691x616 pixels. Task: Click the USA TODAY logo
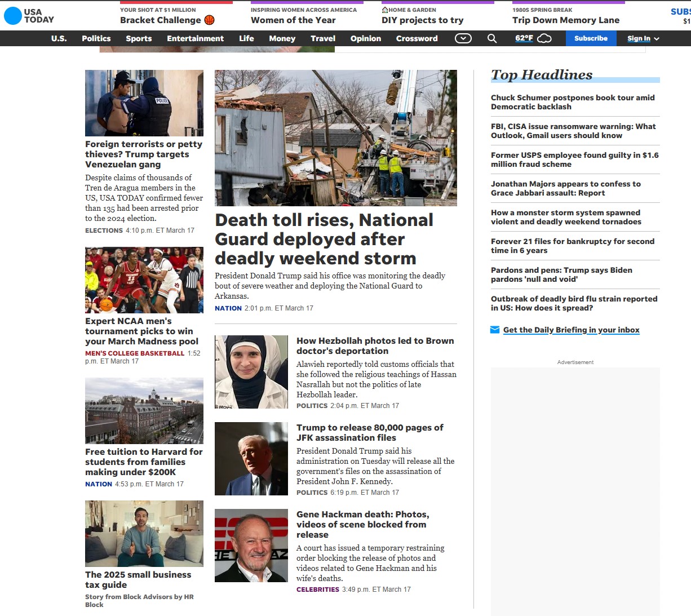tap(29, 16)
